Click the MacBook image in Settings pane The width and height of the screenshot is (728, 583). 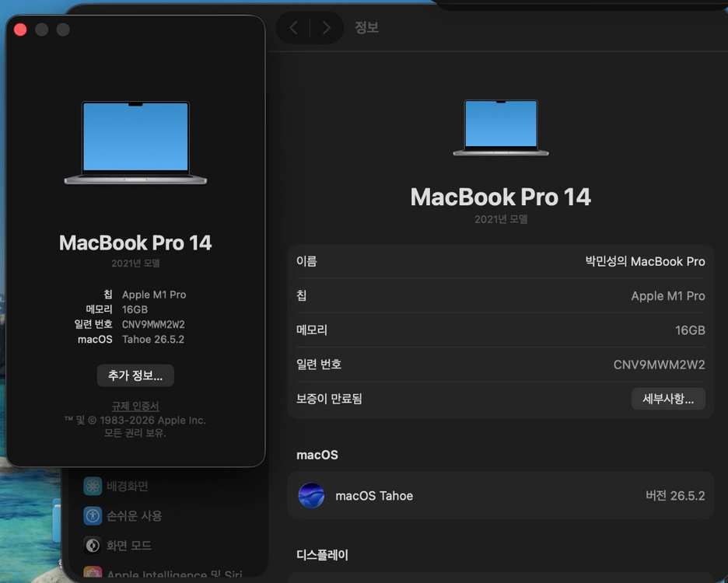click(501, 127)
